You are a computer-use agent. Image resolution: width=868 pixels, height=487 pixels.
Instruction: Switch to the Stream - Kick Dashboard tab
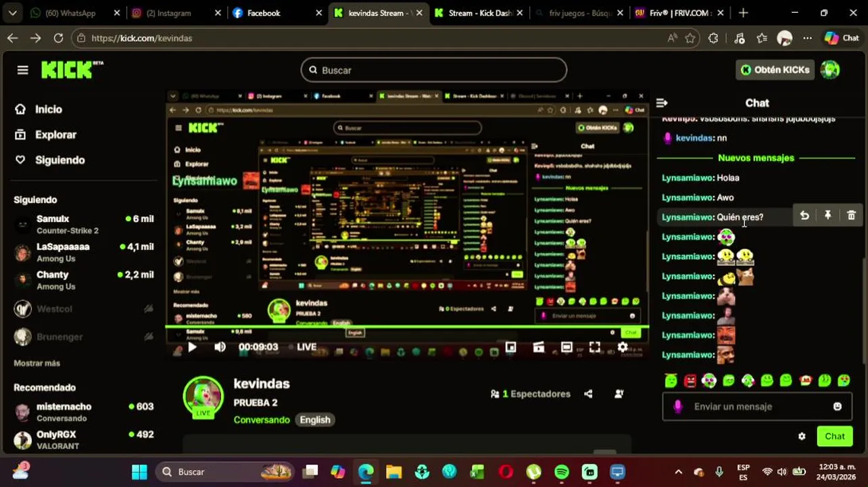[x=479, y=13]
